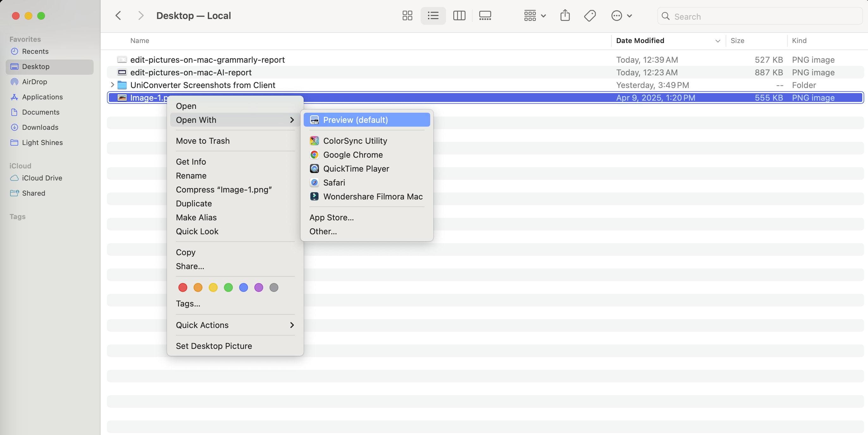Apply the red tag color
This screenshot has width=868, height=435.
click(x=183, y=287)
